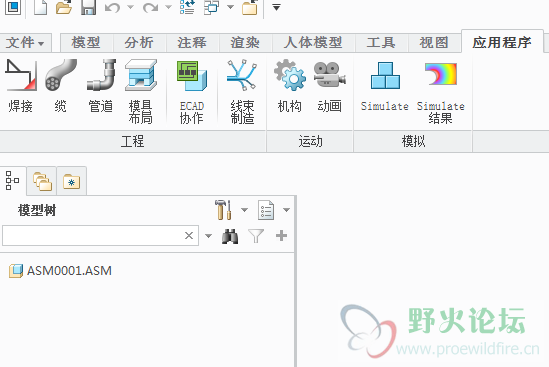
Task: Click the close-window folder icon in toolbar
Action: (x=250, y=7)
